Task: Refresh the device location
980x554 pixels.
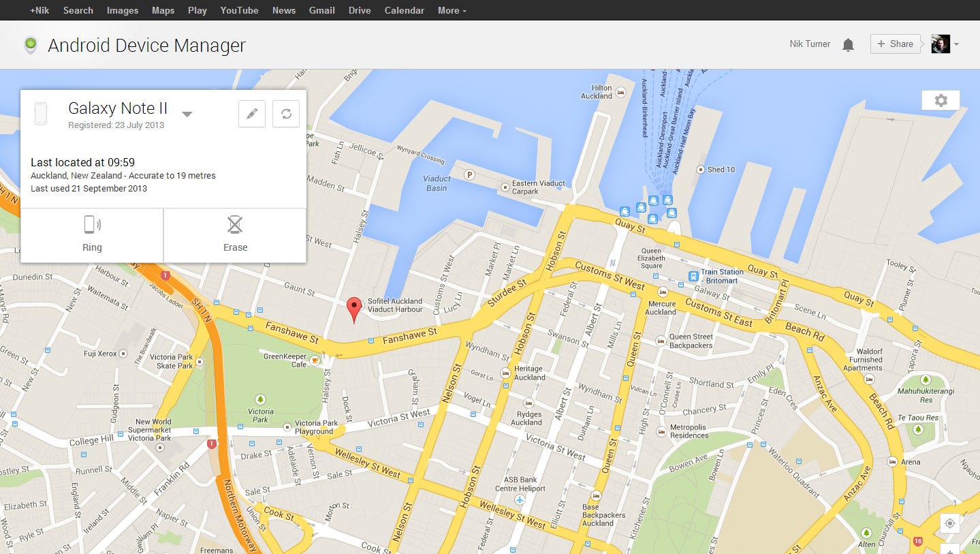Action: pos(285,114)
